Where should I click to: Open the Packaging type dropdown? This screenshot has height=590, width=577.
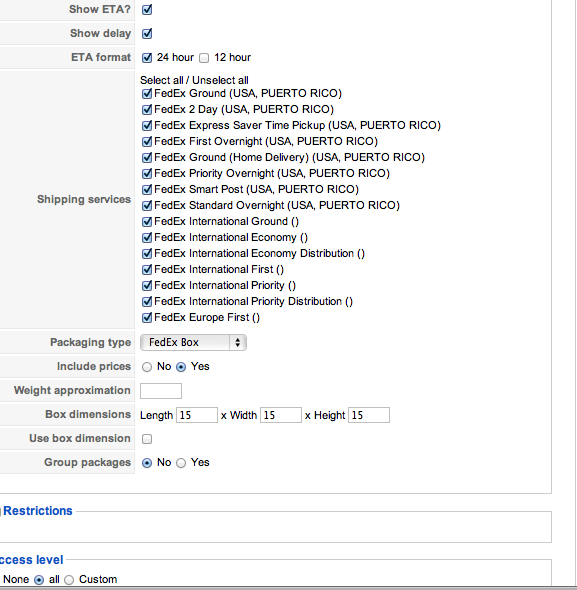click(x=193, y=342)
